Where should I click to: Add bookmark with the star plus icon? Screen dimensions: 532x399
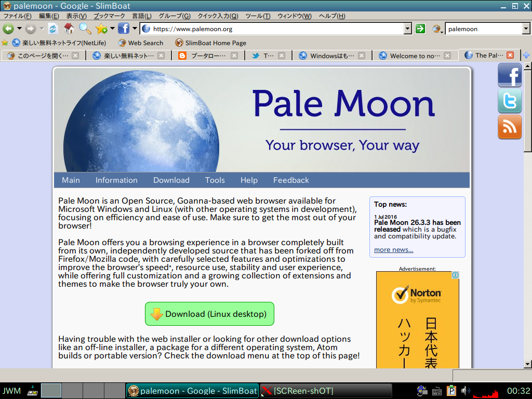[x=101, y=29]
